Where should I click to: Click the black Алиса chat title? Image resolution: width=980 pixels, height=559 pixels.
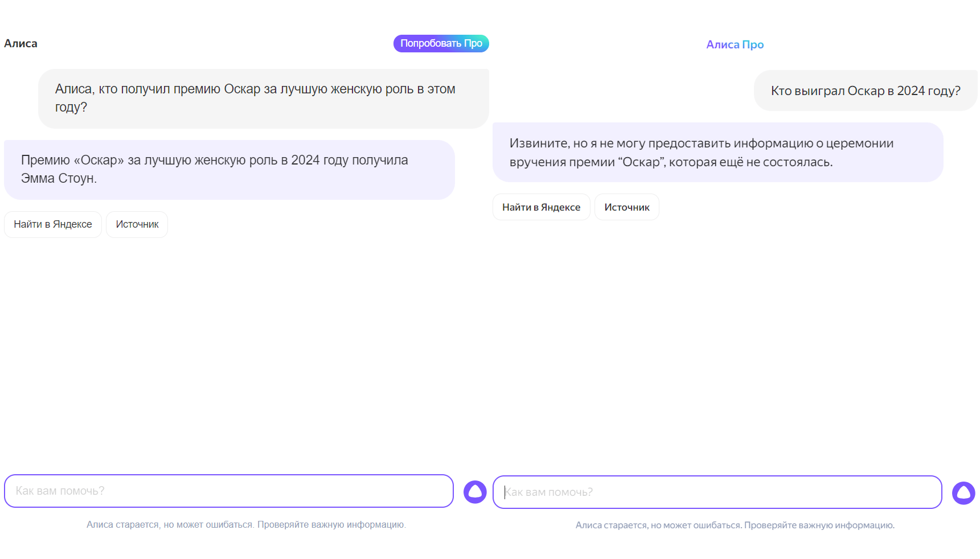[x=21, y=44]
